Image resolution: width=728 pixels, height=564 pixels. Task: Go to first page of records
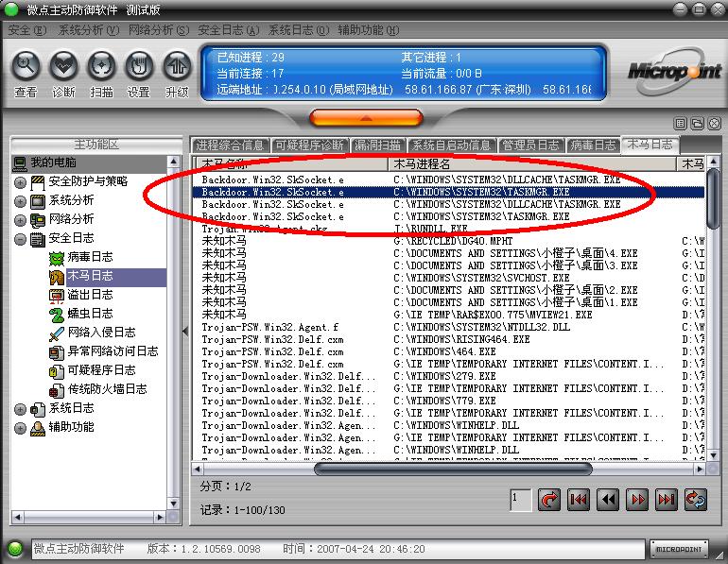pos(578,500)
